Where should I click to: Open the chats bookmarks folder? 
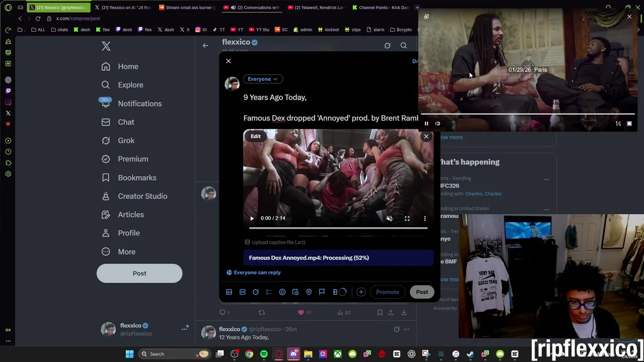click(x=59, y=30)
